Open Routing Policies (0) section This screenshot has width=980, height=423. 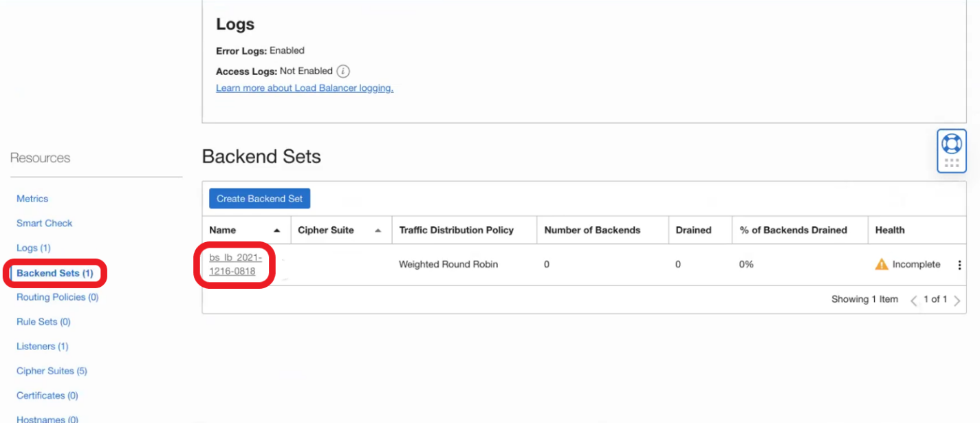pos(57,297)
